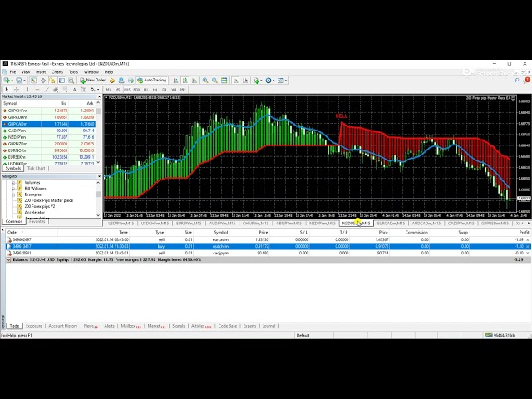The width and height of the screenshot is (532, 399).
Task: Open the Charts menu
Action: [x=57, y=72]
